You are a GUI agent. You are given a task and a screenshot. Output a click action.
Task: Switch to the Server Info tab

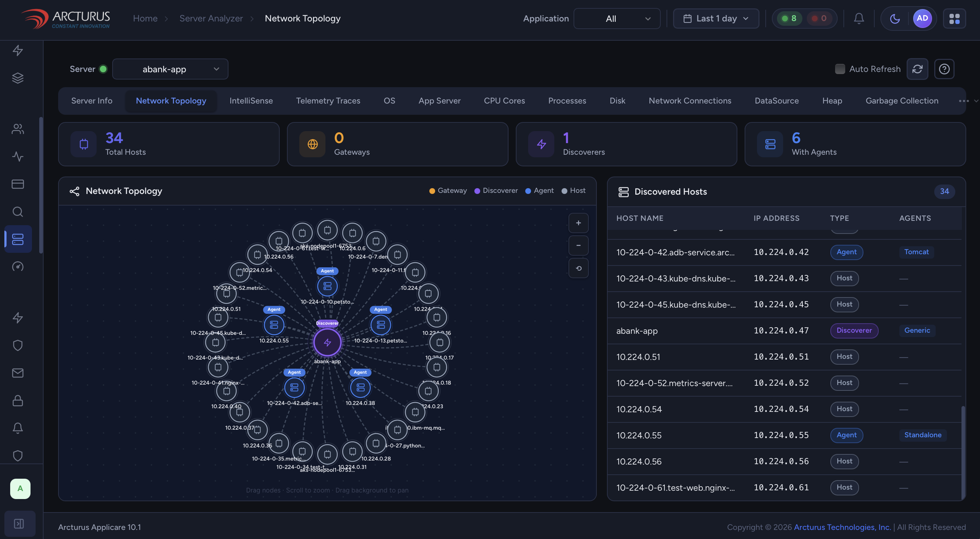(92, 101)
